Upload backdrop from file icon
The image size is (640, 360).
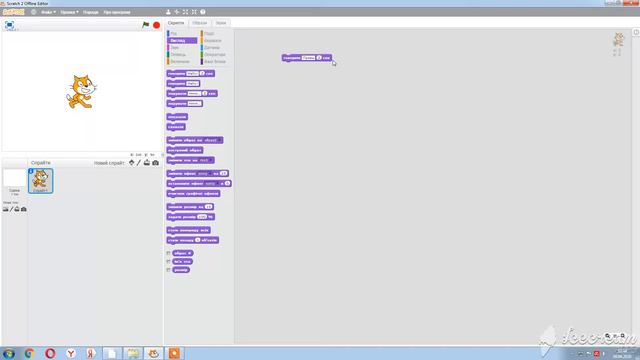(x=17, y=209)
